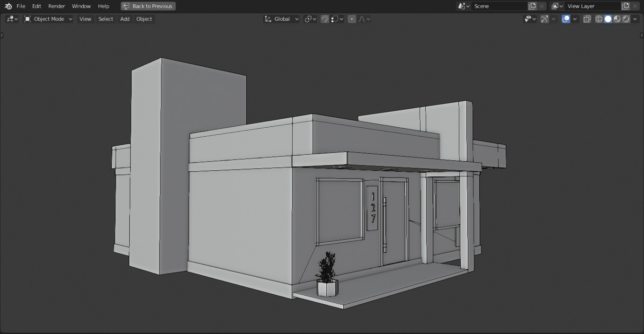
Task: Enable snapping with the magnet toggle
Action: tap(325, 18)
